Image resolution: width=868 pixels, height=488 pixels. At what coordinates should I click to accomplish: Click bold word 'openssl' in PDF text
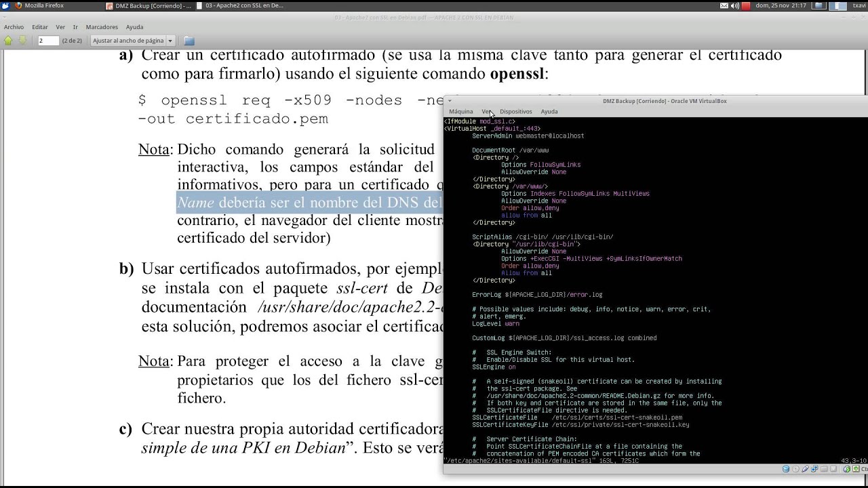click(517, 74)
